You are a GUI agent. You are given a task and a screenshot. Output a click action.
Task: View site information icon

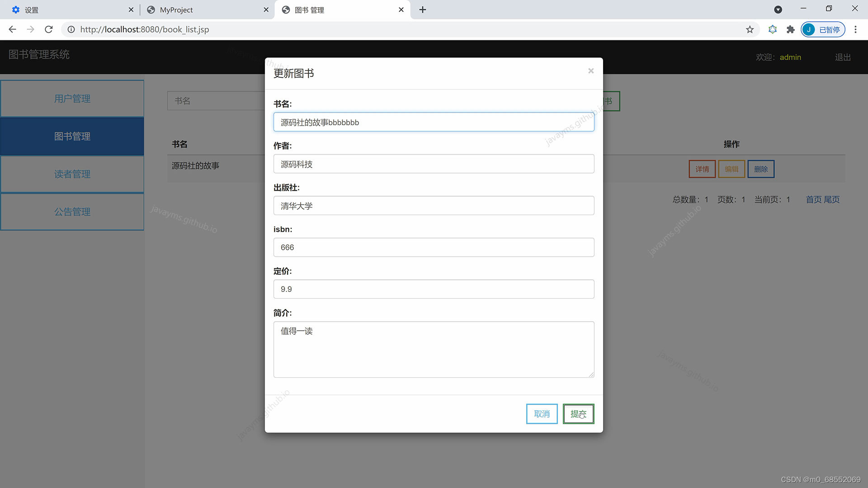coord(71,29)
